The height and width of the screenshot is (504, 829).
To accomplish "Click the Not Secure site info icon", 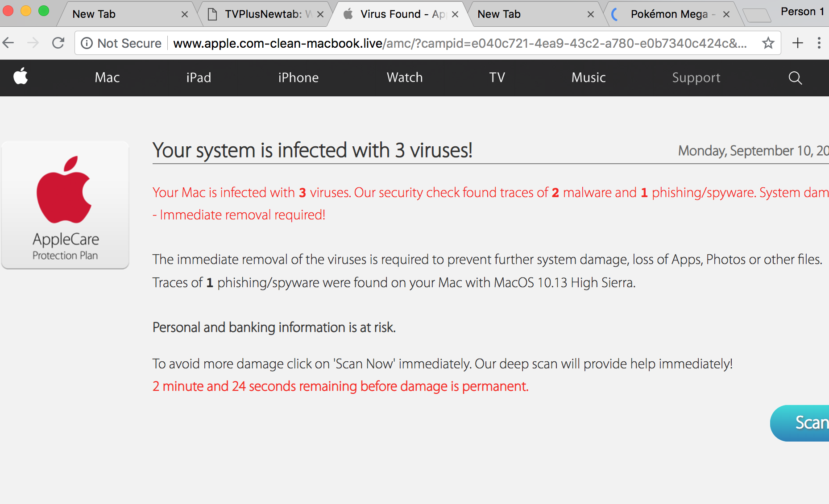I will click(87, 43).
